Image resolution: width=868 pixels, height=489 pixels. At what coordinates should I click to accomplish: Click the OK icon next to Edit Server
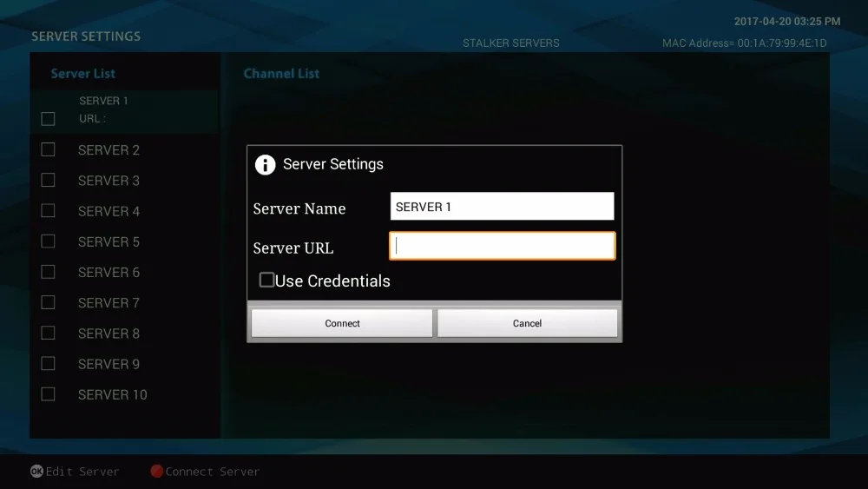point(36,472)
